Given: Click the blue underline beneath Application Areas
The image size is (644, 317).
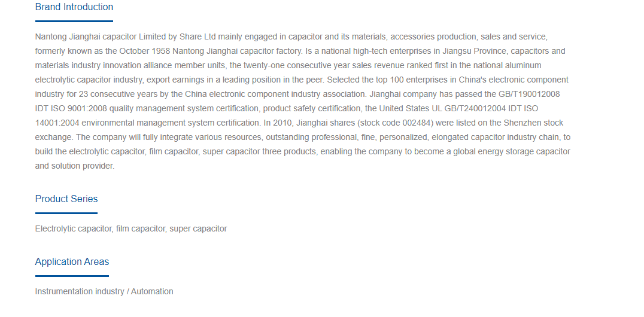Looking at the screenshot, I should click(x=72, y=276).
